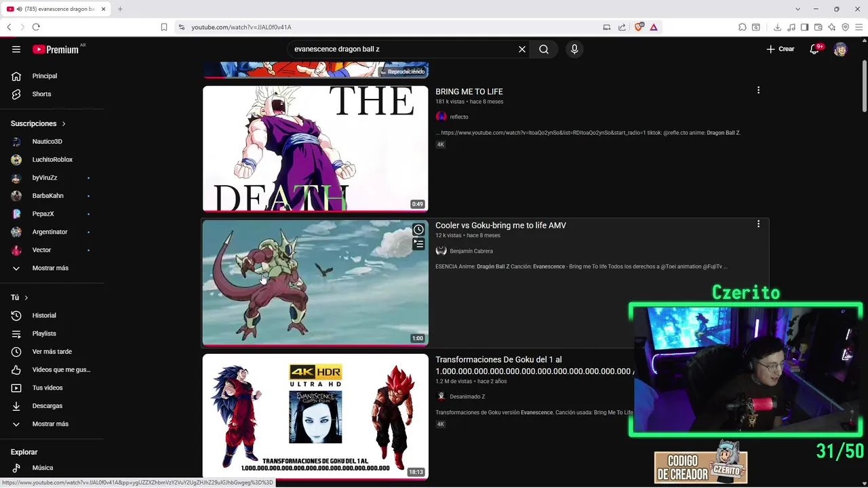Viewport: 868px width, 488px height.
Task: Open 'Cooler vs Goku-bring me to life AMV' title
Action: 500,225
